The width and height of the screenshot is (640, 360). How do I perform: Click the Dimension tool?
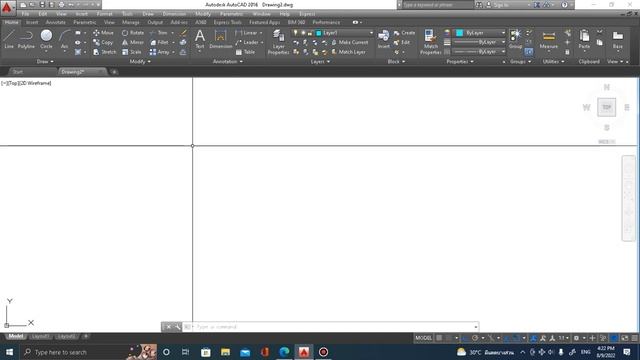coord(220,39)
